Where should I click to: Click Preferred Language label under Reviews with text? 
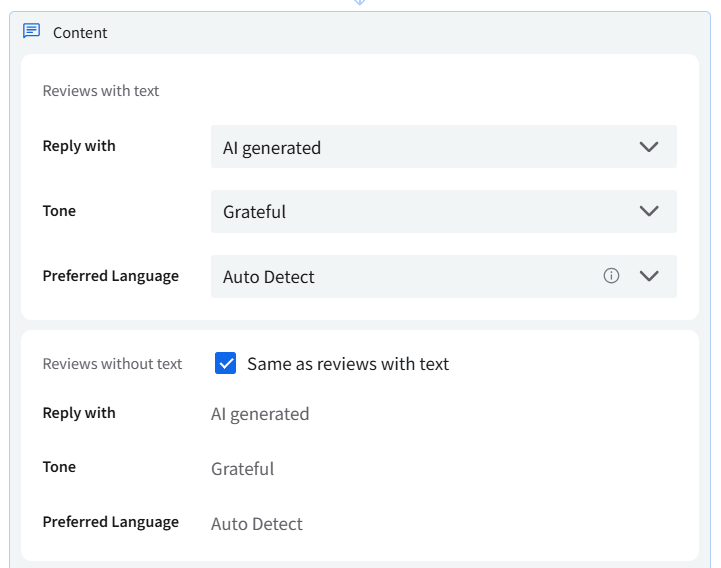click(x=110, y=276)
